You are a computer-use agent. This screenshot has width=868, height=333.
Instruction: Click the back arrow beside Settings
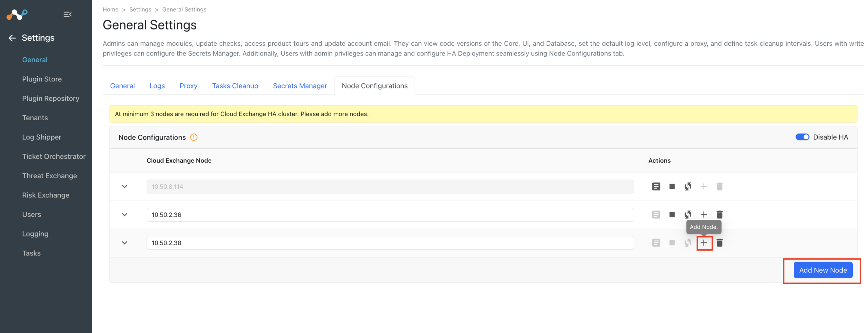pos(12,38)
